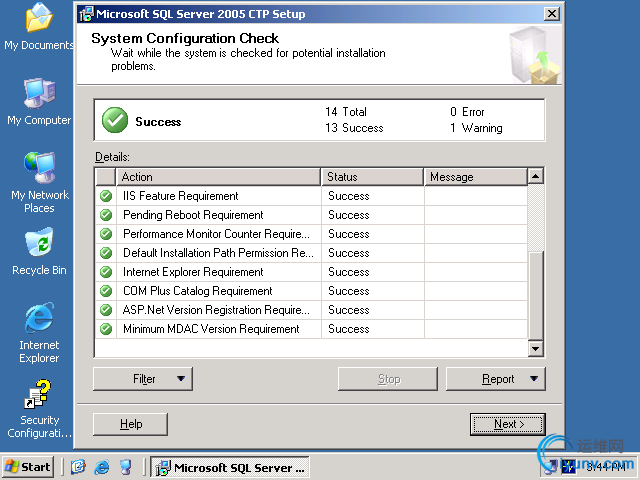Click setup icon in the title bar
The height and width of the screenshot is (480, 640).
coord(86,14)
